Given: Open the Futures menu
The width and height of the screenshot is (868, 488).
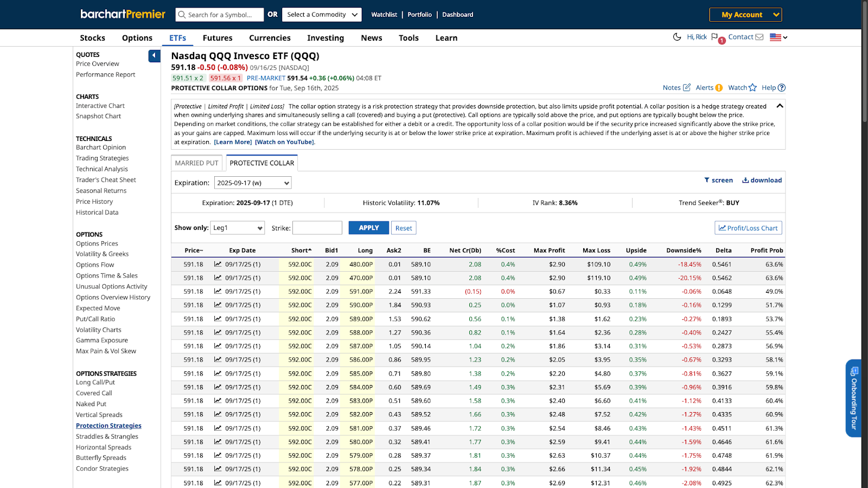Looking at the screenshot, I should point(218,38).
